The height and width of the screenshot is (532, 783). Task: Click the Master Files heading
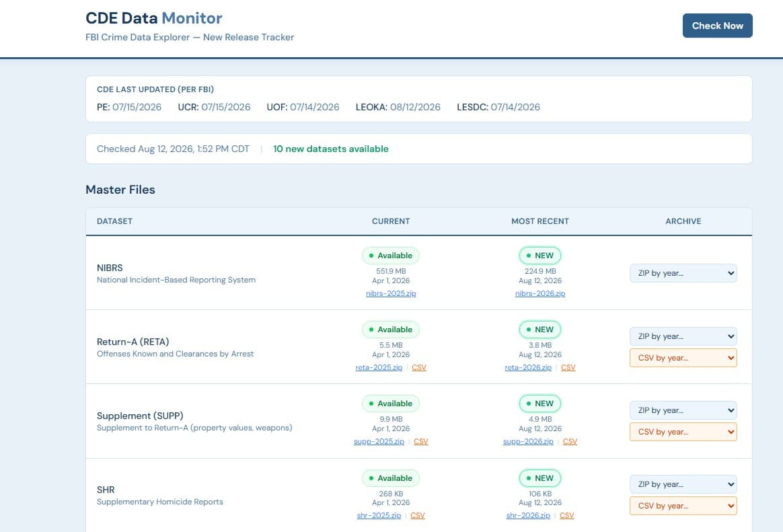click(120, 190)
